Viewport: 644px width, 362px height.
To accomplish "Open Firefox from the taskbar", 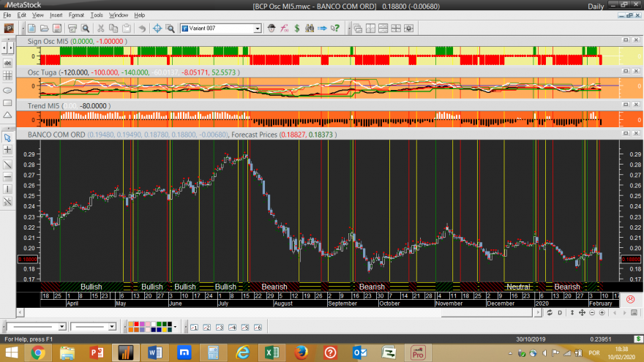I will coord(301,353).
